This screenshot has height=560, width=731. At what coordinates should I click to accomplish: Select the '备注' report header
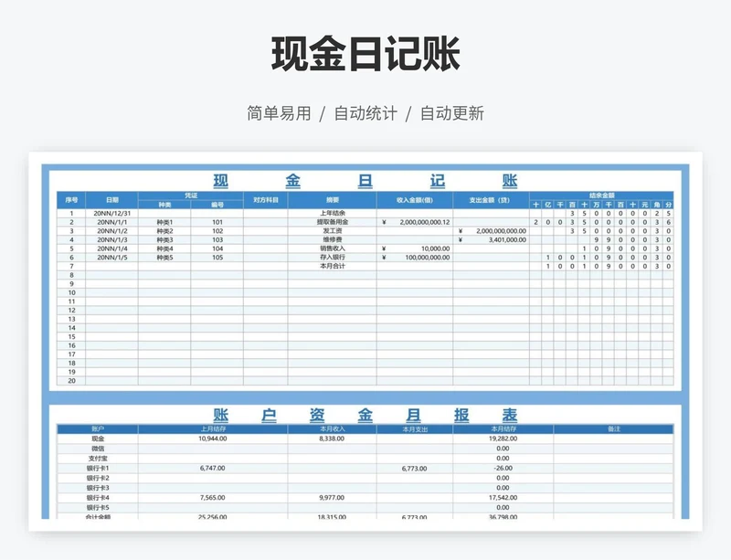[x=614, y=429]
